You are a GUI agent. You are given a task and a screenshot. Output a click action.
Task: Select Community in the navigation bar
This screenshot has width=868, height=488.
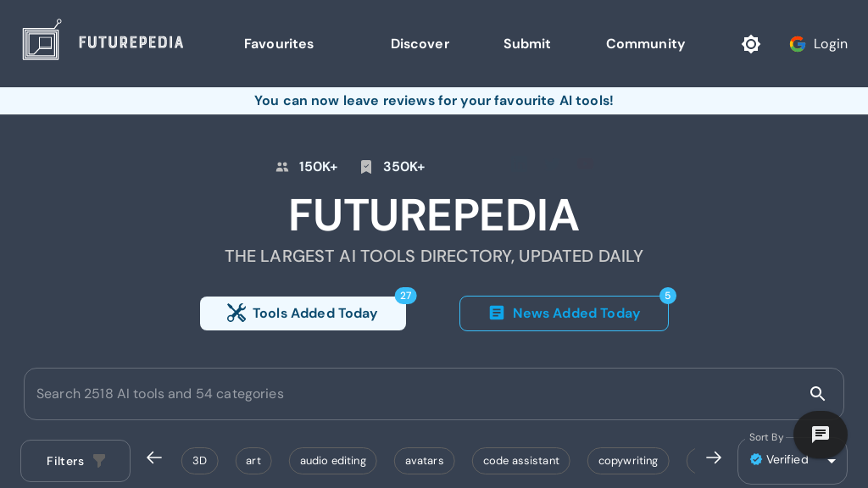[x=645, y=44]
